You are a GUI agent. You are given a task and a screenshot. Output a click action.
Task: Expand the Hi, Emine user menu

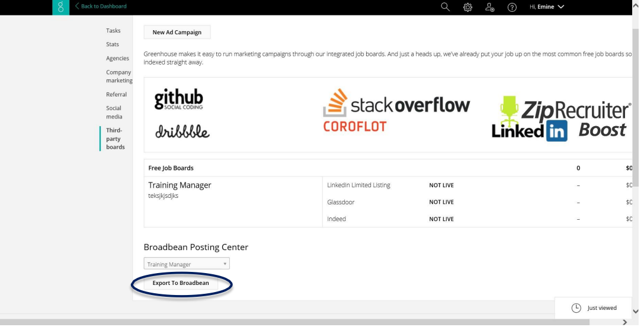tap(547, 7)
